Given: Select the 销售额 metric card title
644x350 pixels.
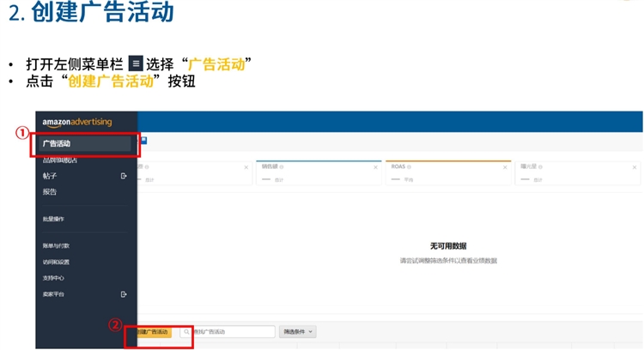Looking at the screenshot, I should pyautogui.click(x=270, y=166).
